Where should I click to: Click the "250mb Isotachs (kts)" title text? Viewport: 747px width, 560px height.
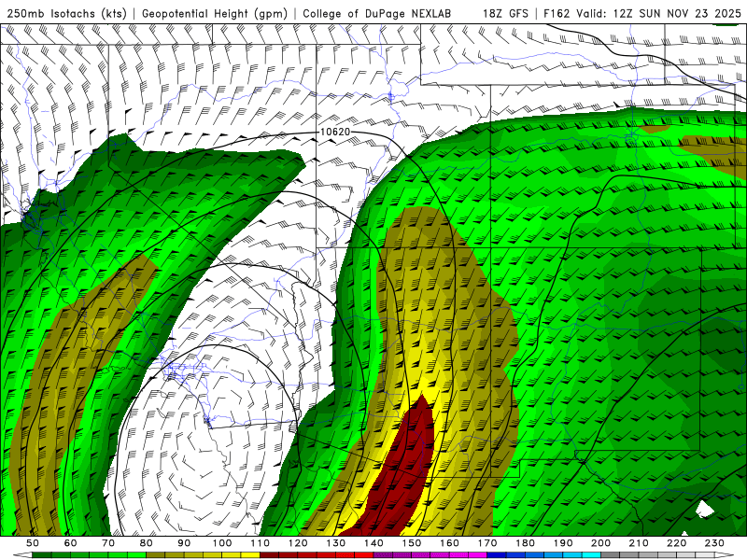pos(66,13)
